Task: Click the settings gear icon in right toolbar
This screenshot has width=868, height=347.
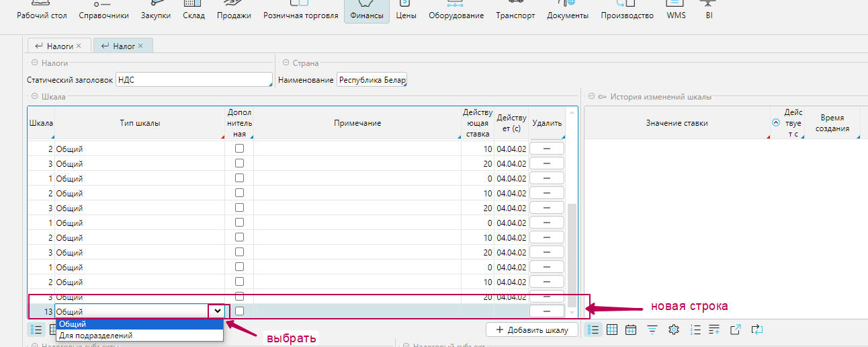Action: coord(674,330)
